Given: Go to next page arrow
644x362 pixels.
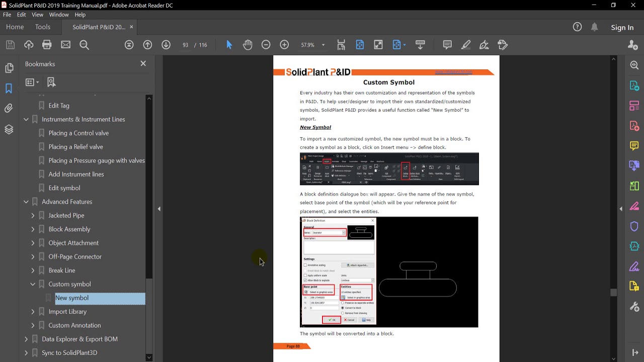Looking at the screenshot, I should [166, 45].
